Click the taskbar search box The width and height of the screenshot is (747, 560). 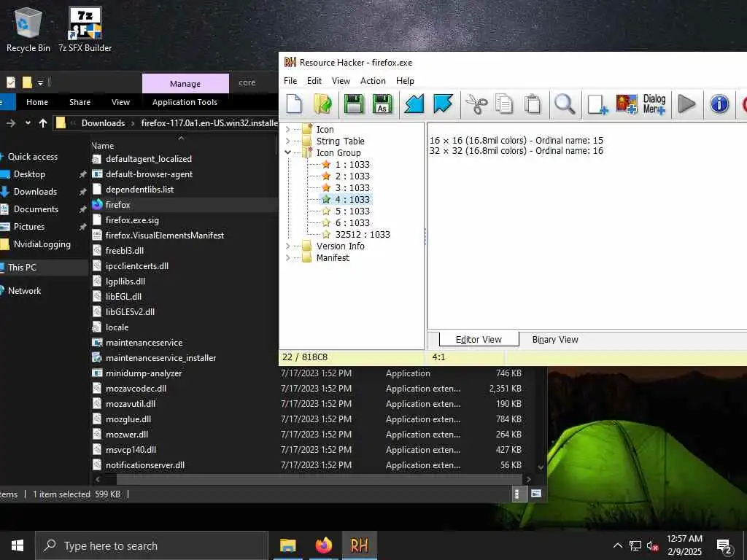tap(152, 545)
